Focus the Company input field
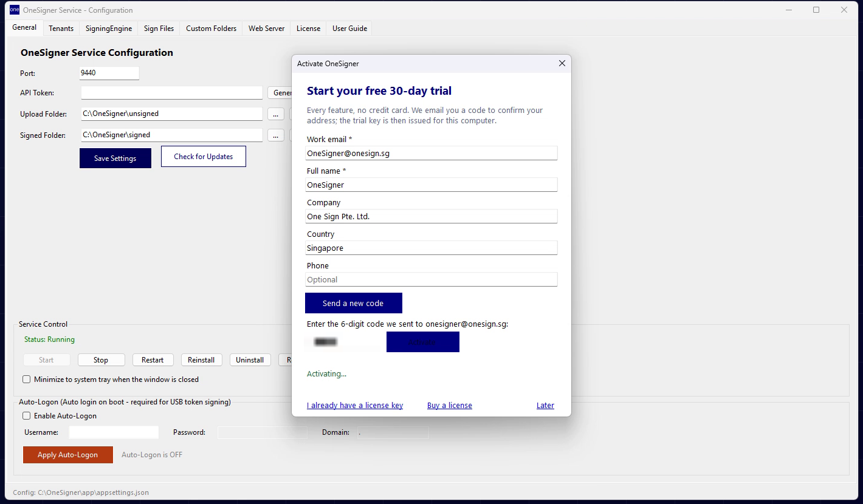This screenshot has width=863, height=504. pyautogui.click(x=431, y=216)
